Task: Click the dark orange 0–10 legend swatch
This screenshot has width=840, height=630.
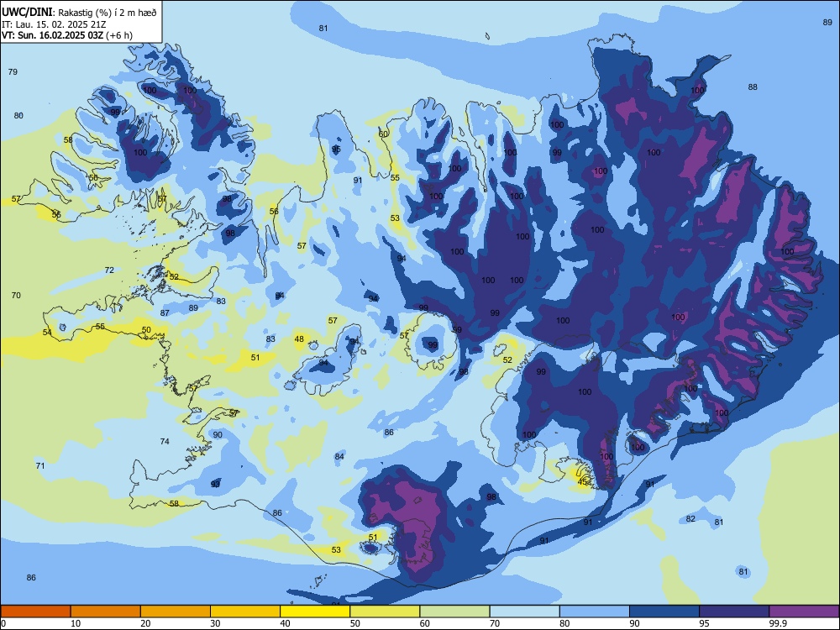Action: tap(35, 612)
